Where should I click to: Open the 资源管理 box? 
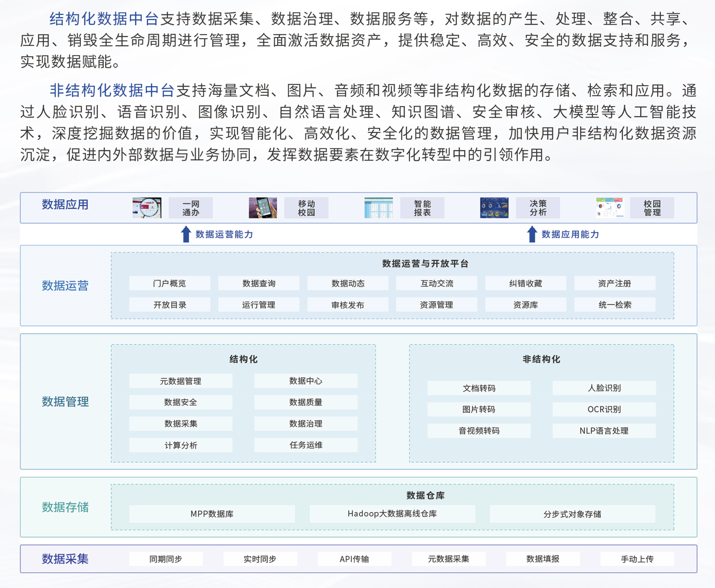pos(436,305)
